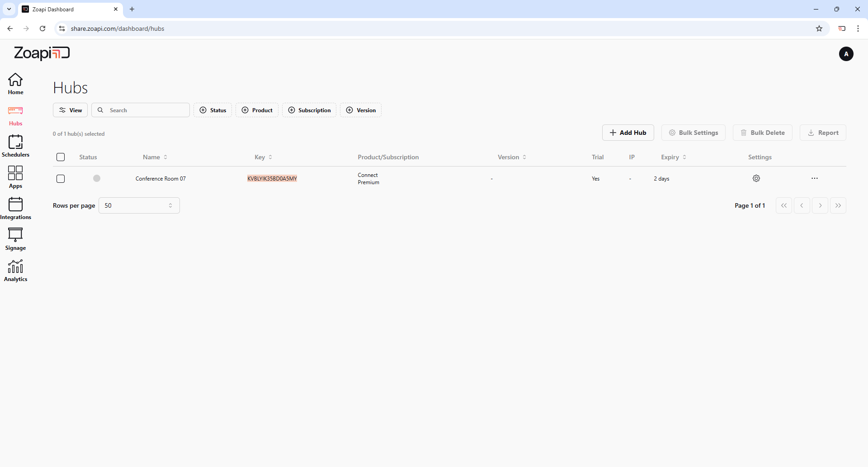
Task: Open a new browser tab
Action: tap(132, 9)
